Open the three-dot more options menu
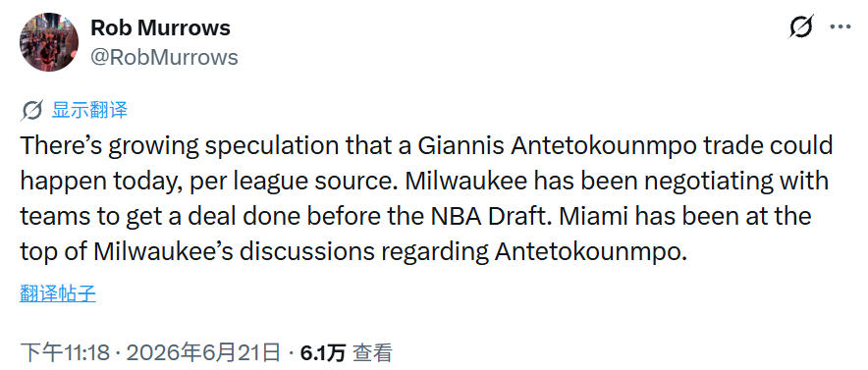 pos(841,26)
